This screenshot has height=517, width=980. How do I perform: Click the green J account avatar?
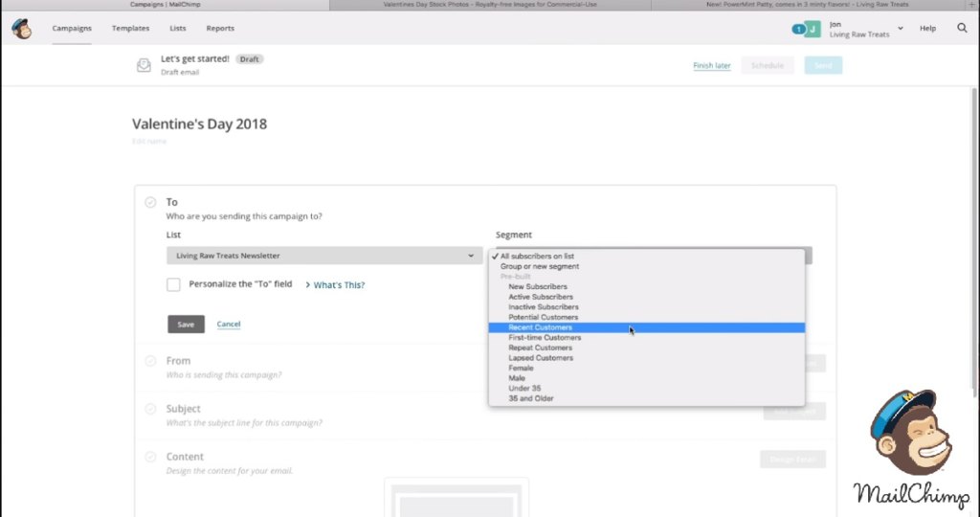813,29
